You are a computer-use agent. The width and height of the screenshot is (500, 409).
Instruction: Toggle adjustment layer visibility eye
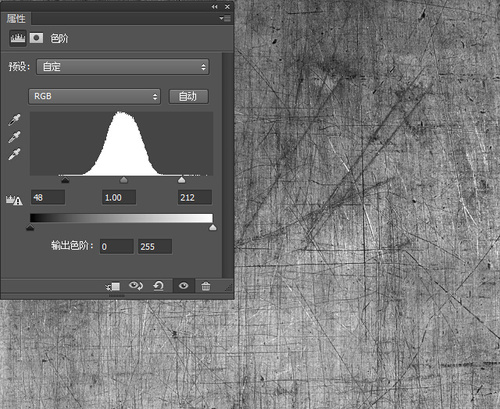pyautogui.click(x=183, y=286)
